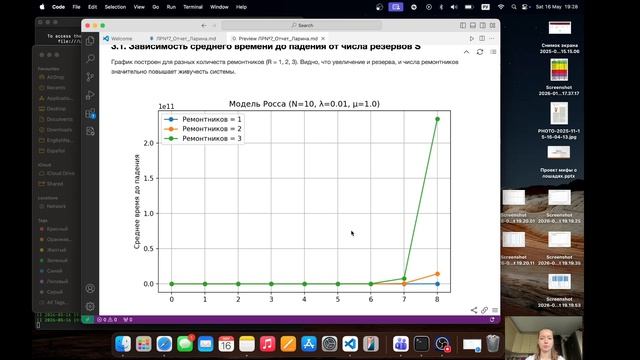Open the Apple menu
Image resolution: width=640 pixels, height=360 pixels.
[x=42, y=7]
